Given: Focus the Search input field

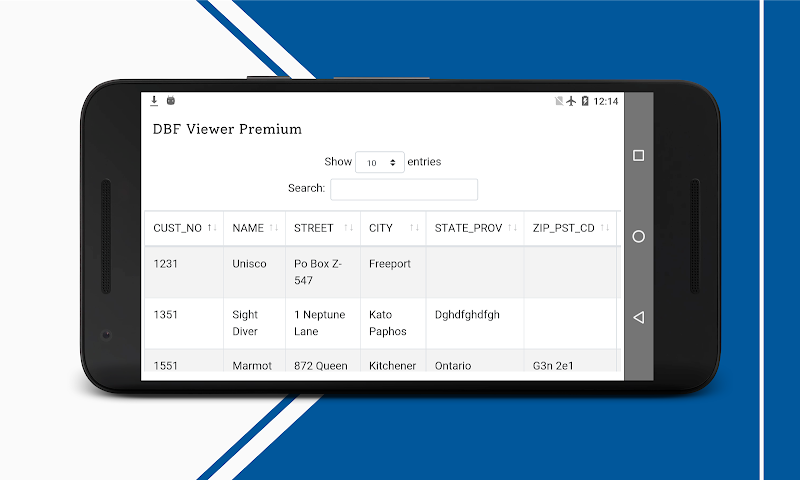Looking at the screenshot, I should [404, 189].
